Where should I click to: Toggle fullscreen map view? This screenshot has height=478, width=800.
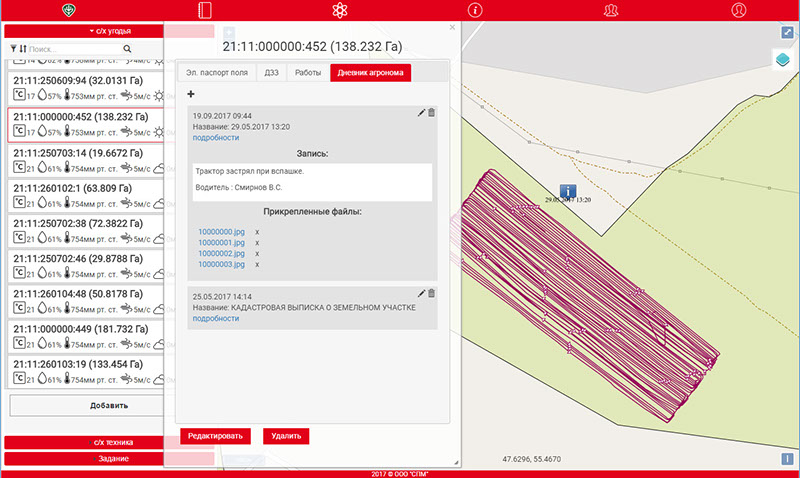(x=786, y=32)
